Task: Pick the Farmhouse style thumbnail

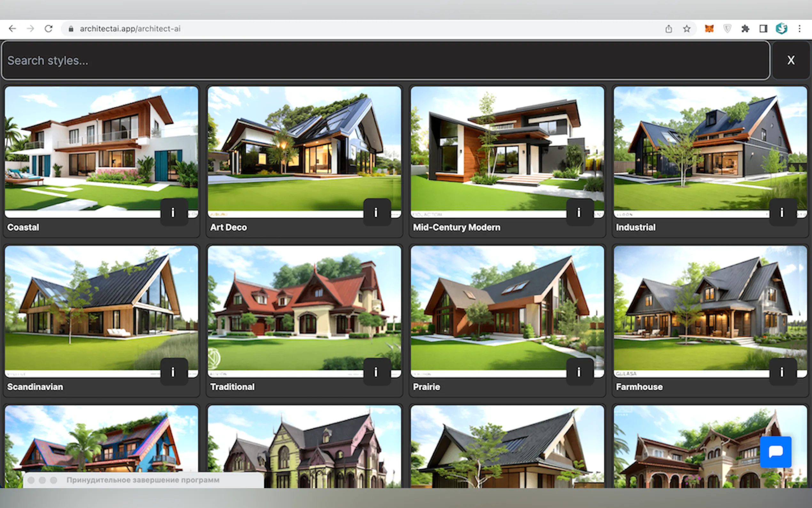Action: [710, 307]
